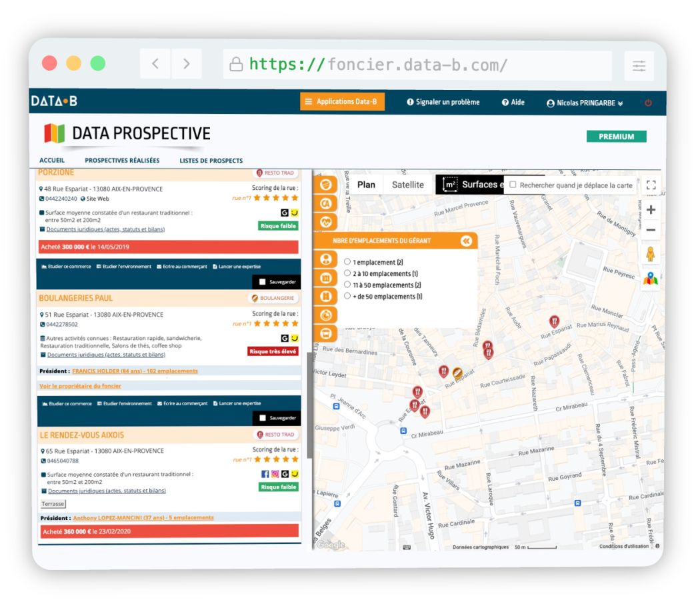
Task: Open the Aide help link
Action: (x=513, y=102)
